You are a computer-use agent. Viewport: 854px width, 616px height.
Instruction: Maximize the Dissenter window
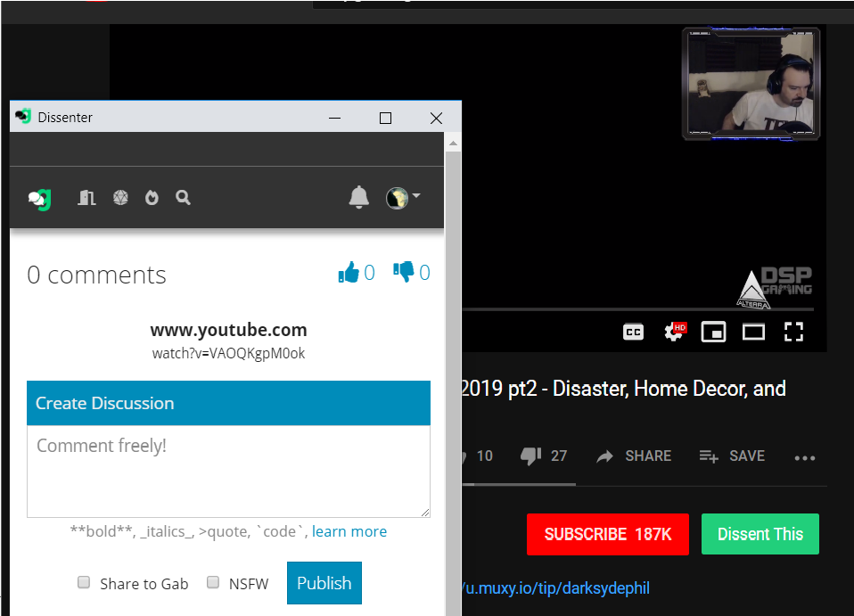pyautogui.click(x=386, y=118)
